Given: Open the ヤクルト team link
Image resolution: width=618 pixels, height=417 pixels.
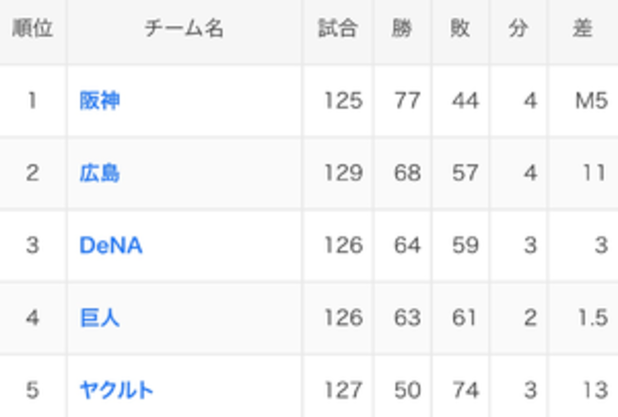Looking at the screenshot, I should tap(117, 390).
